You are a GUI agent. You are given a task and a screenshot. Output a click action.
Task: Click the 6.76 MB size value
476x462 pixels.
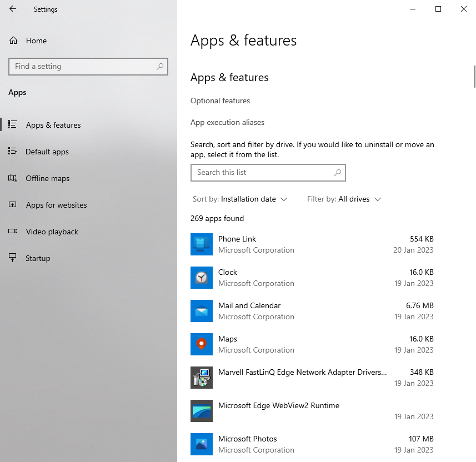point(420,305)
